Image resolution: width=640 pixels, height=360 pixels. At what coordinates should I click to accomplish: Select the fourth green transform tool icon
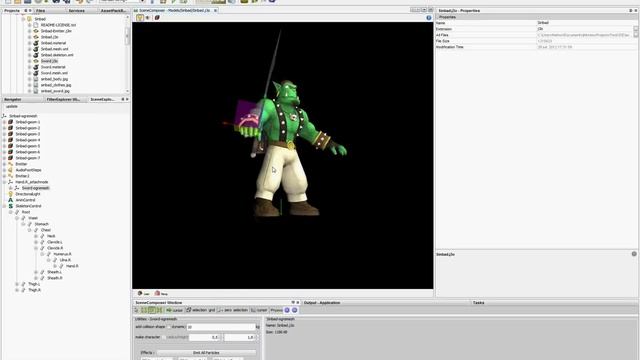[x=159, y=310]
